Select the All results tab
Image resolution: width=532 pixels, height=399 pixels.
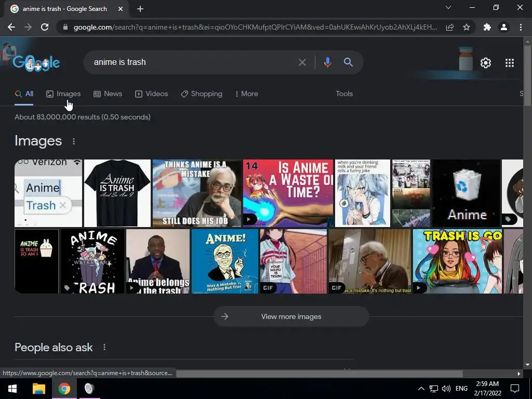24,94
